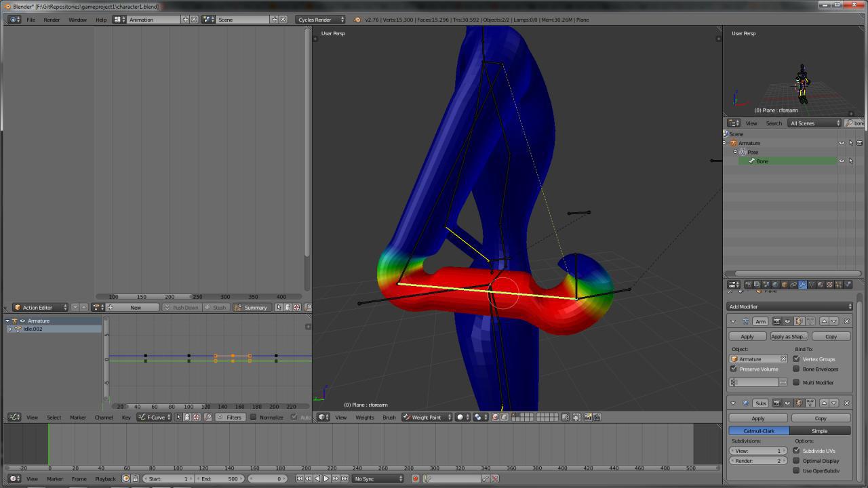Open the Brush menu in 3D view
Image resolution: width=868 pixels, height=488 pixels.
point(389,417)
